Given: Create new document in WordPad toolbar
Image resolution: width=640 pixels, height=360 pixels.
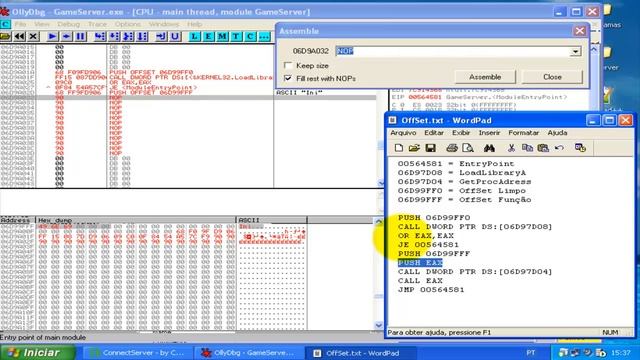Looking at the screenshot, I should tap(399, 148).
